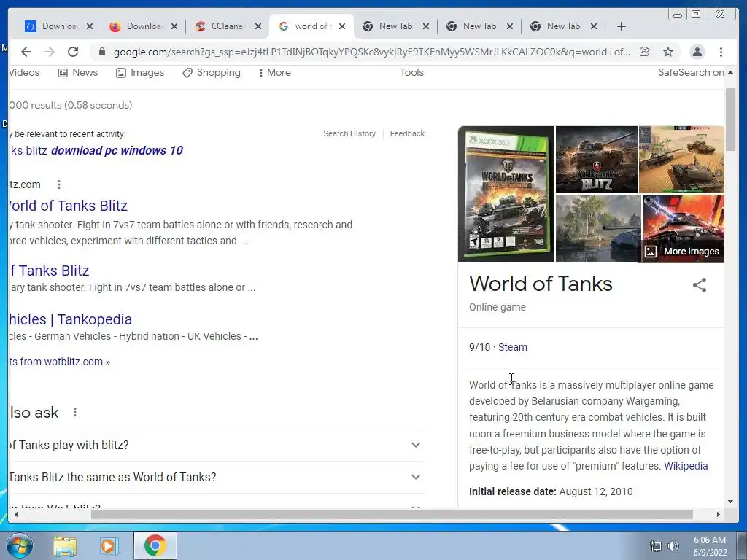747x560 pixels.
Task: Open options dots next to wotblitz.com result
Action: pos(58,184)
